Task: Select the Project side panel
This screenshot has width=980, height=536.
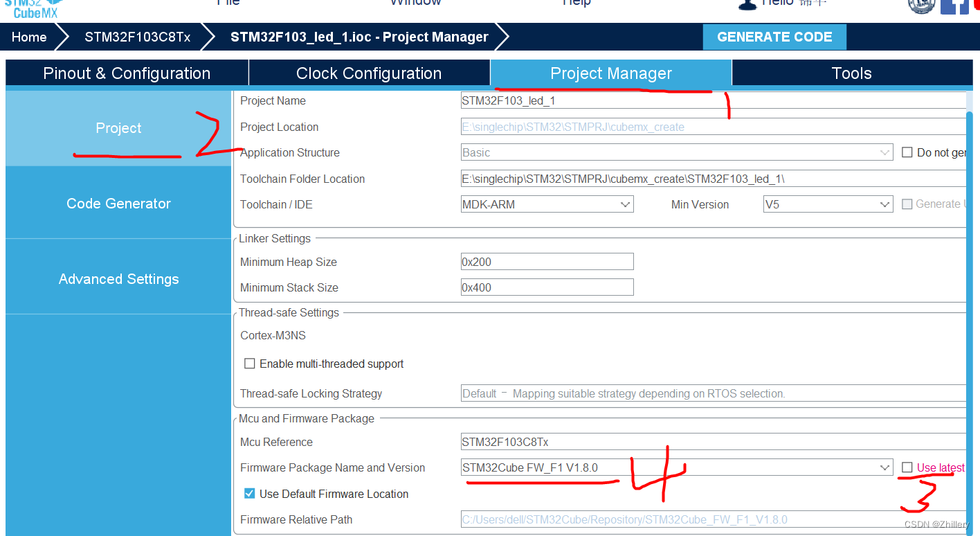Action: click(x=118, y=128)
